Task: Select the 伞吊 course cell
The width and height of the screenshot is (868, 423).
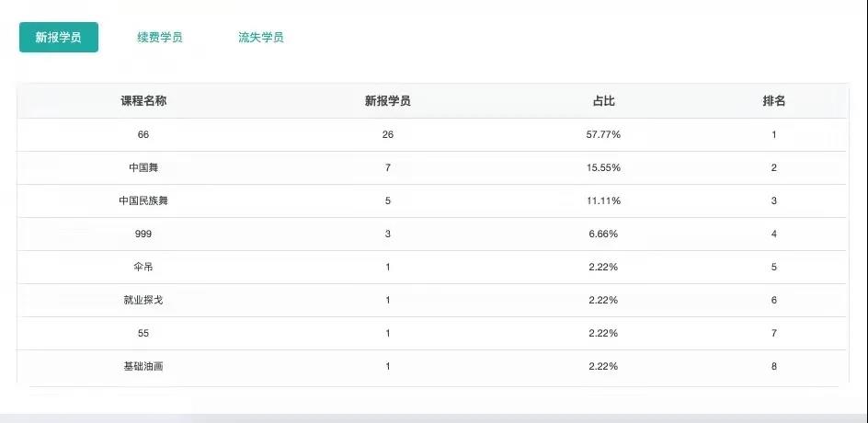Action: pos(143,268)
